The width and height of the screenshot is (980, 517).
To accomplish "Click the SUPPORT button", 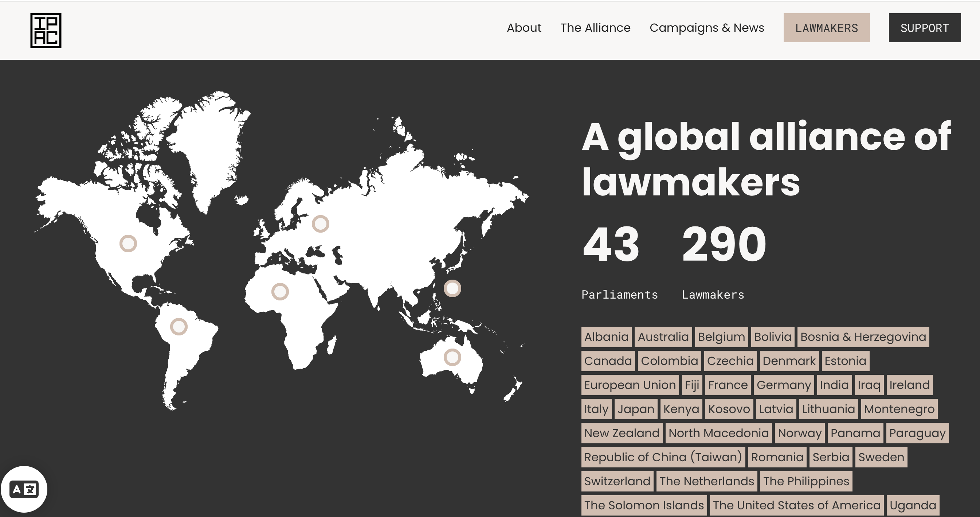I will tap(924, 28).
